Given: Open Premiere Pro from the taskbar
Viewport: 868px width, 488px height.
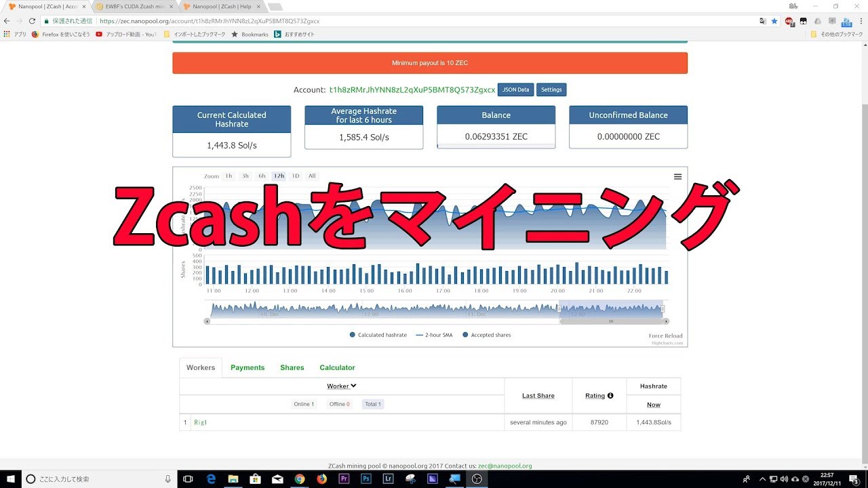Looking at the screenshot, I should pos(344,479).
